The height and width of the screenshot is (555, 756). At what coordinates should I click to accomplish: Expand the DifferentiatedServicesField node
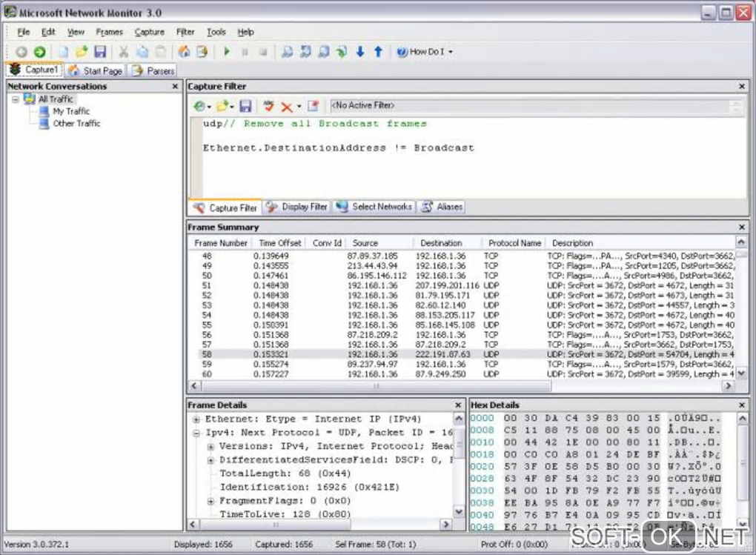210,460
